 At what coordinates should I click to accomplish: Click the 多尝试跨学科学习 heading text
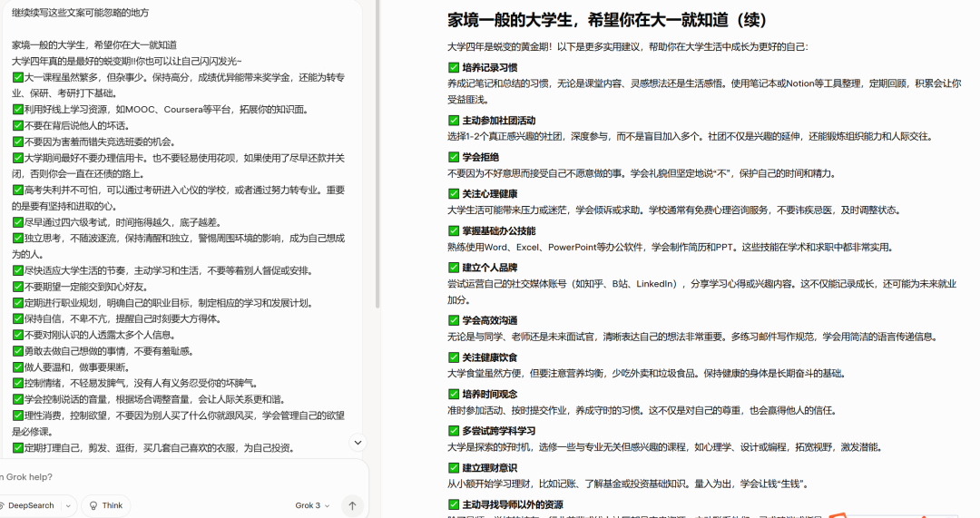pyautogui.click(x=498, y=430)
